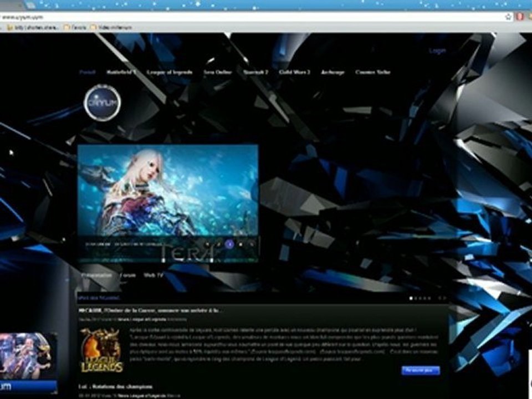Open the Web TV tab

point(154,275)
